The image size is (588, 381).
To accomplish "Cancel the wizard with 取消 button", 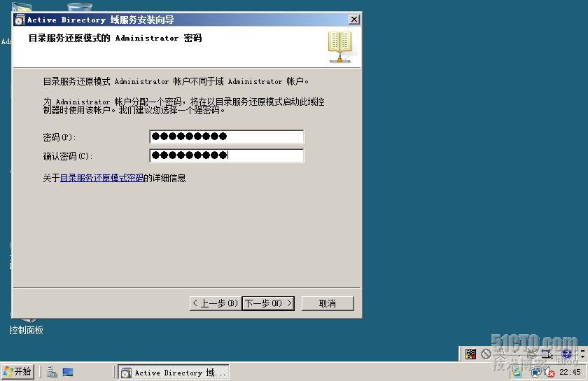I will [328, 303].
